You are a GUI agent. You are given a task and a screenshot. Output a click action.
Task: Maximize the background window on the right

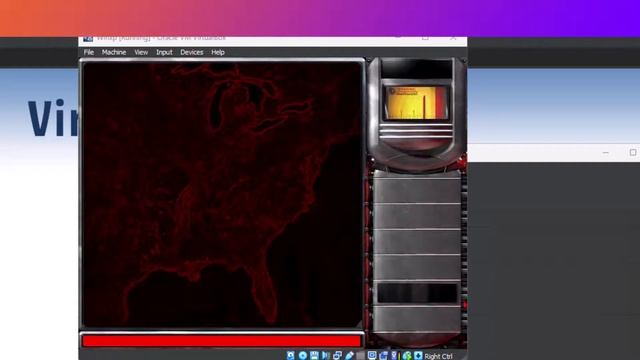click(633, 152)
